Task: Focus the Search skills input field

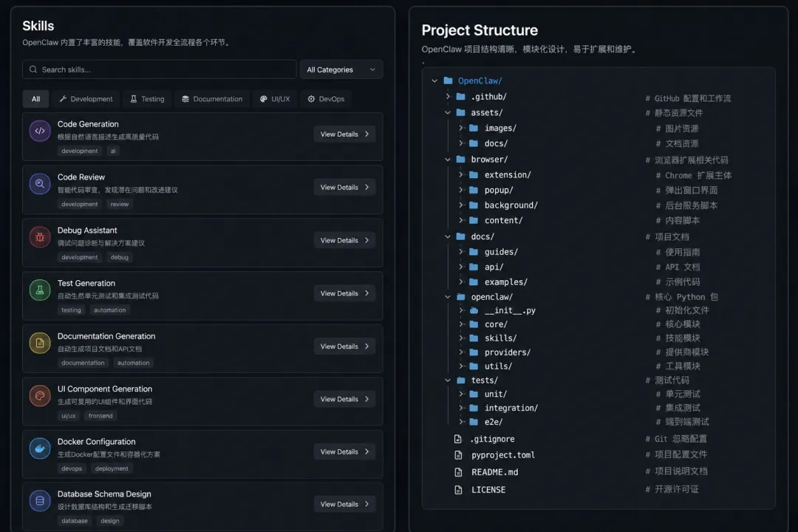Action: [x=160, y=69]
